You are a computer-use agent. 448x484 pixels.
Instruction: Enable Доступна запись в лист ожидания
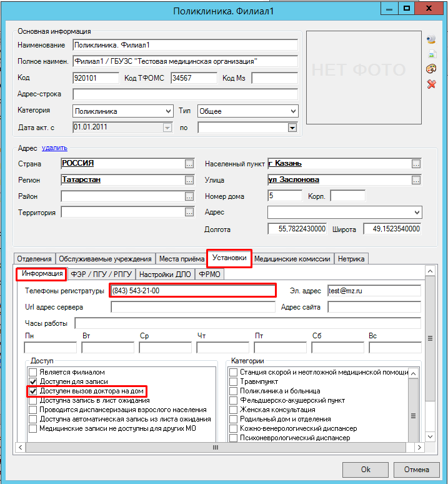(33, 401)
